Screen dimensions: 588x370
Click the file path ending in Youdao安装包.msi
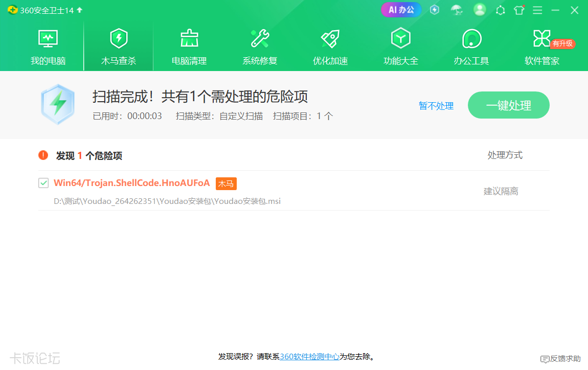(167, 201)
